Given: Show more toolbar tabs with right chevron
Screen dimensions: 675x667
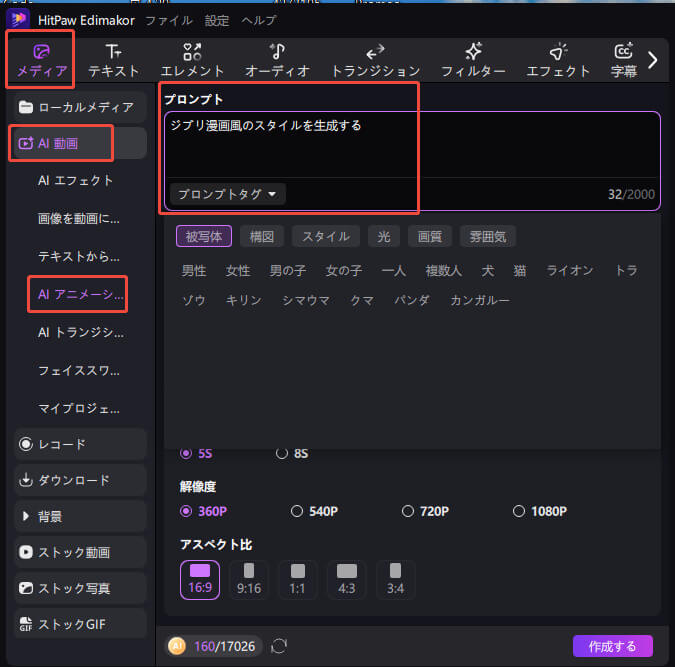Looking at the screenshot, I should pos(653,60).
